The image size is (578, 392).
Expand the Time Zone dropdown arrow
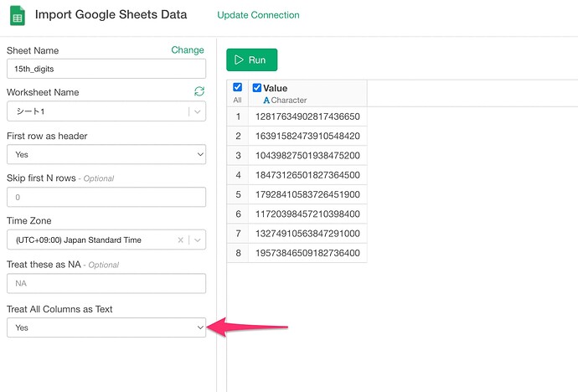coord(198,240)
